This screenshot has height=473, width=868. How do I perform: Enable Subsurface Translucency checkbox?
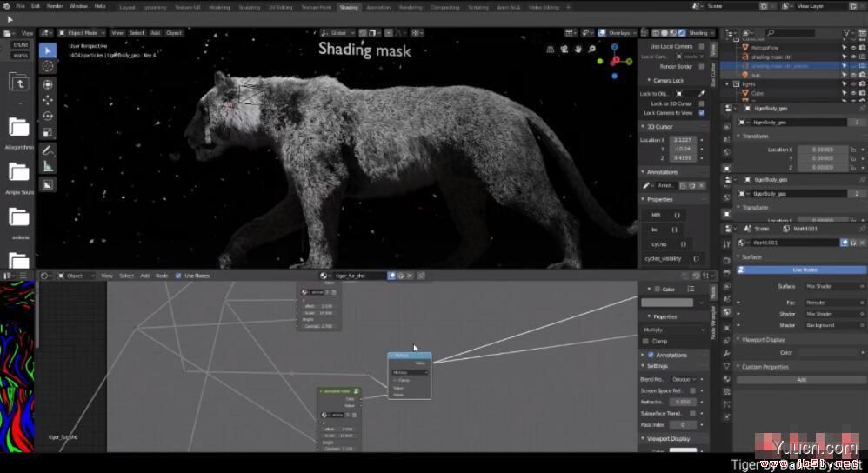[692, 413]
